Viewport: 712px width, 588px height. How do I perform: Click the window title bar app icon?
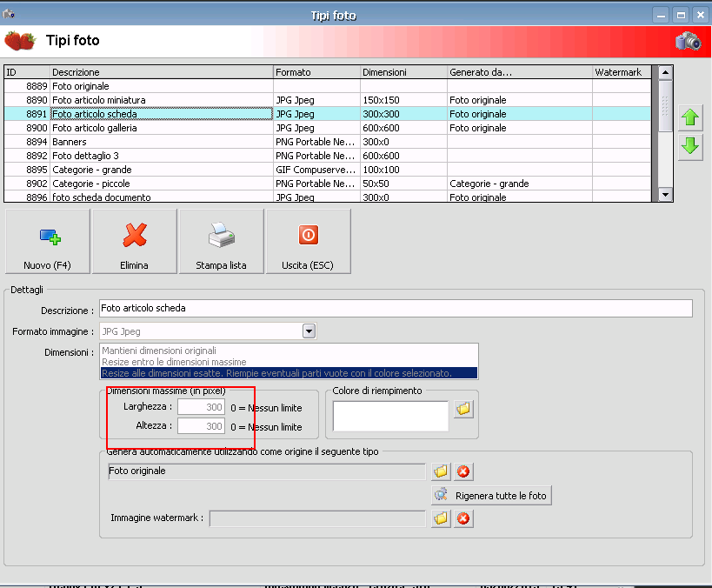[x=8, y=14]
